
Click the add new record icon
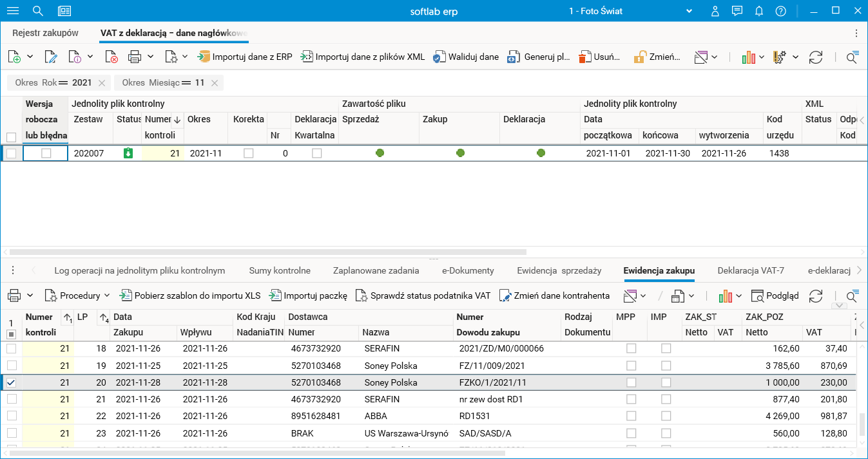(x=14, y=57)
